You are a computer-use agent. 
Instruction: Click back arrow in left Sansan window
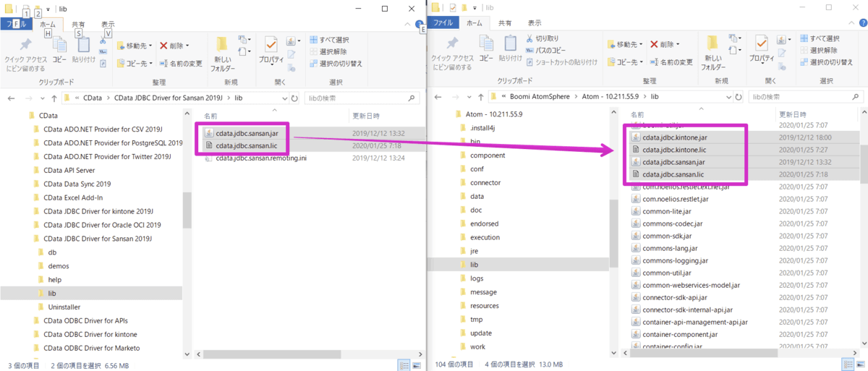pyautogui.click(x=12, y=97)
